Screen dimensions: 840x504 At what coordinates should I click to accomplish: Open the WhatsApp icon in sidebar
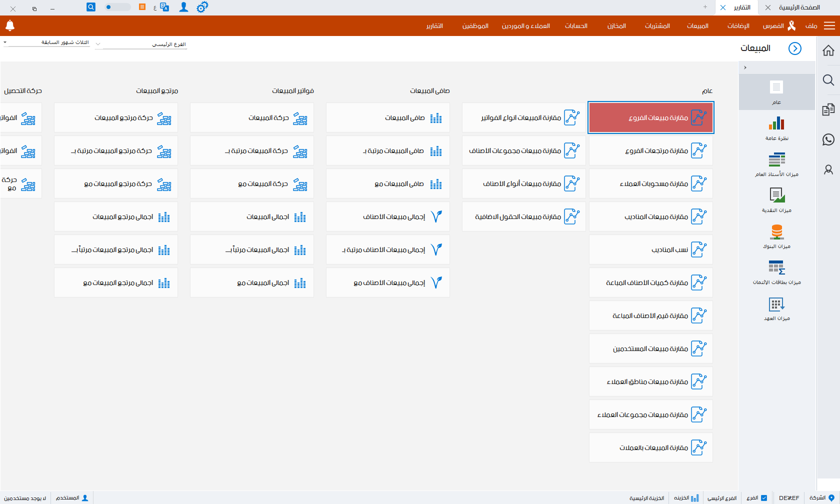tap(828, 139)
